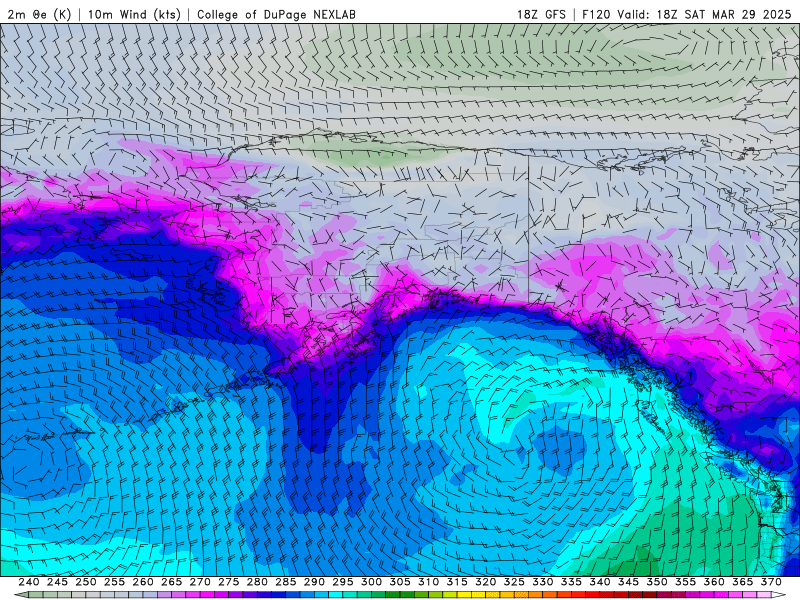
Task: Click the 315 value on the color scale
Action: click(x=457, y=582)
